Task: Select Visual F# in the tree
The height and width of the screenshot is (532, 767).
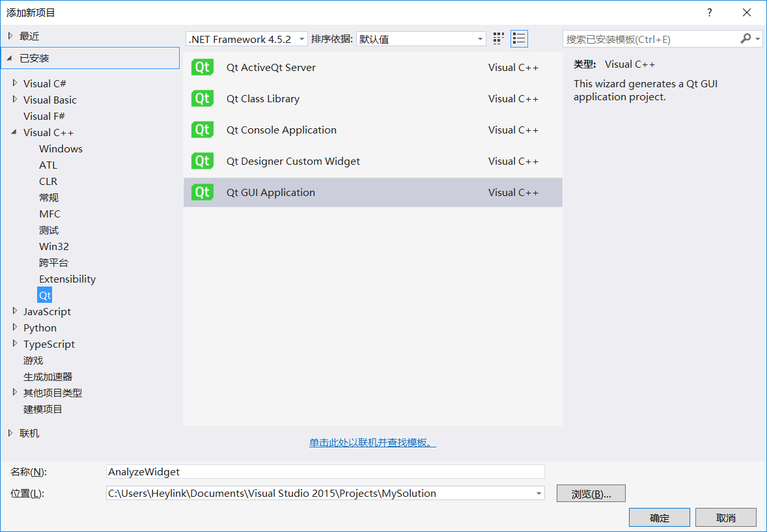Action: pyautogui.click(x=44, y=116)
